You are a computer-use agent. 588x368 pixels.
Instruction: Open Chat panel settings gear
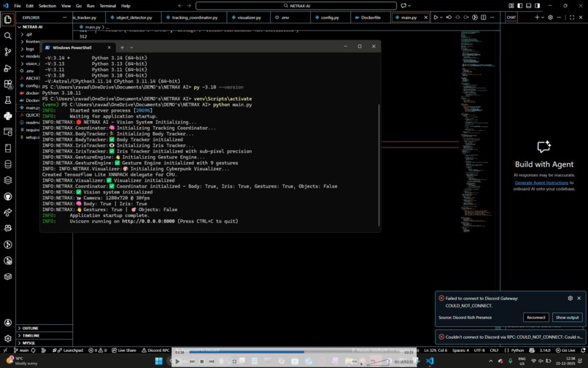[550, 18]
